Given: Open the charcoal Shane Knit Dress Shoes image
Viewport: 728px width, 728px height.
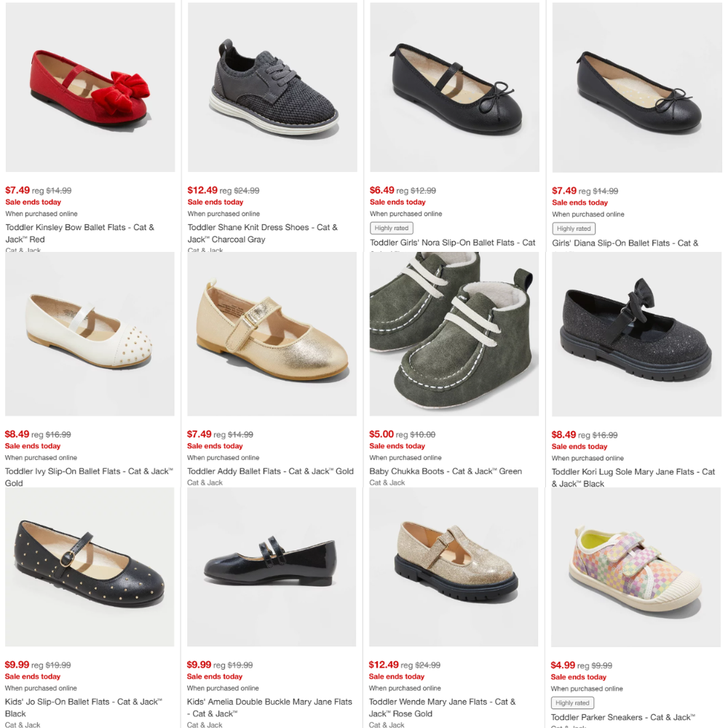Looking at the screenshot, I should pos(272,87).
